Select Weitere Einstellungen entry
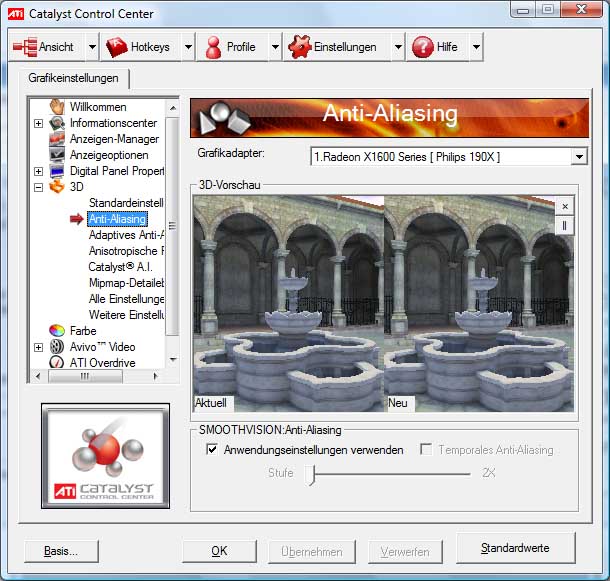This screenshot has height=581, width=610. coord(126,315)
